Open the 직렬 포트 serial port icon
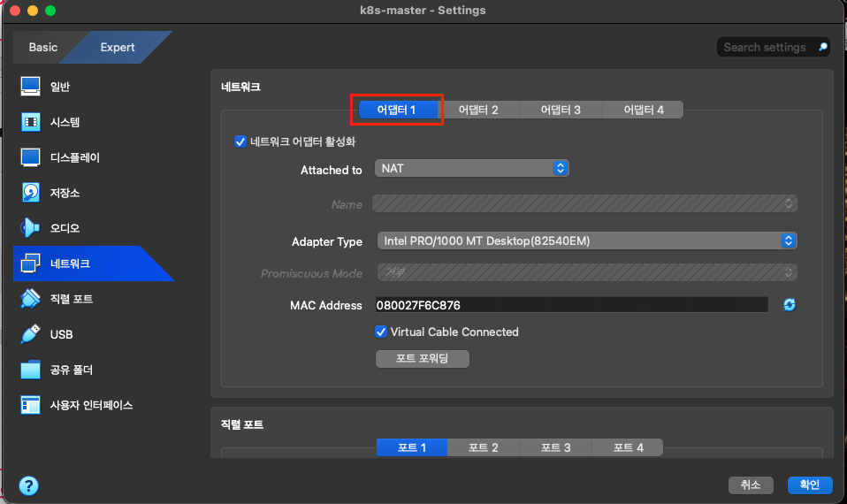Screen dimensions: 847x504 (x=30, y=299)
